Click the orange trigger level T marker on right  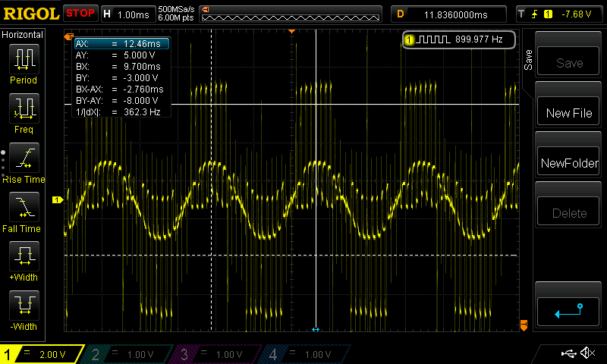coord(524,325)
